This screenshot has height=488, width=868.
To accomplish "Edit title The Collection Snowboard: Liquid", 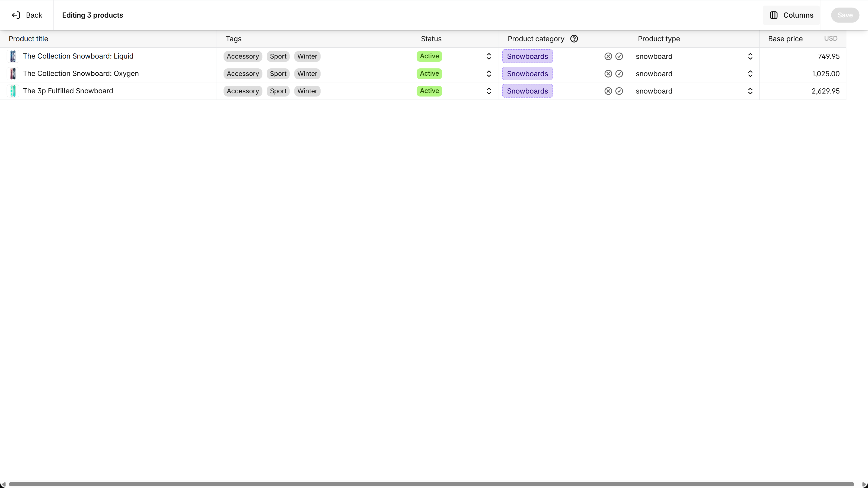I will pos(78,56).
